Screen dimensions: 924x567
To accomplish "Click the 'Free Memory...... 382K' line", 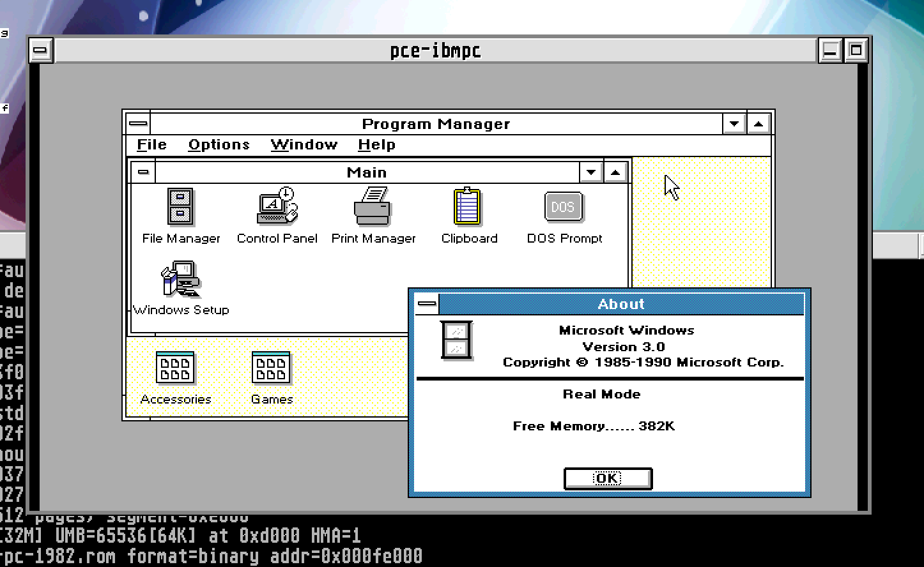I will 594,426.
